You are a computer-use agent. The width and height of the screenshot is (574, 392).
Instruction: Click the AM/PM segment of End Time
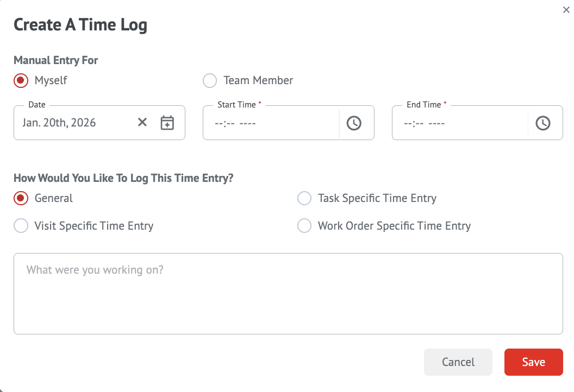tap(436, 123)
